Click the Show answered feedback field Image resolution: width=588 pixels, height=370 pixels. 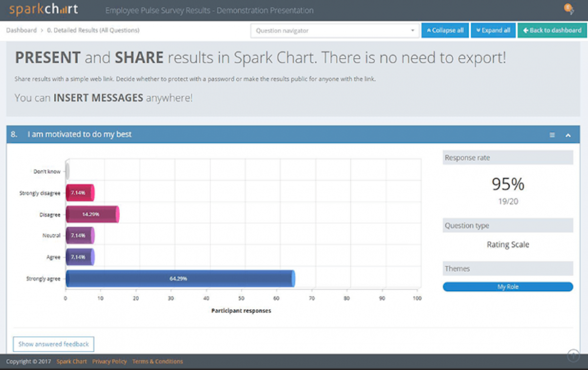point(53,344)
